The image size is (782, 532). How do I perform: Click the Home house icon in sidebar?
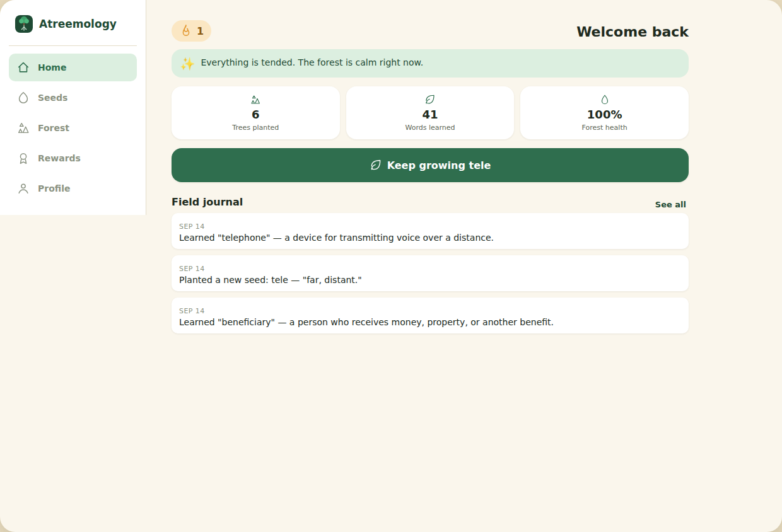[x=23, y=67]
